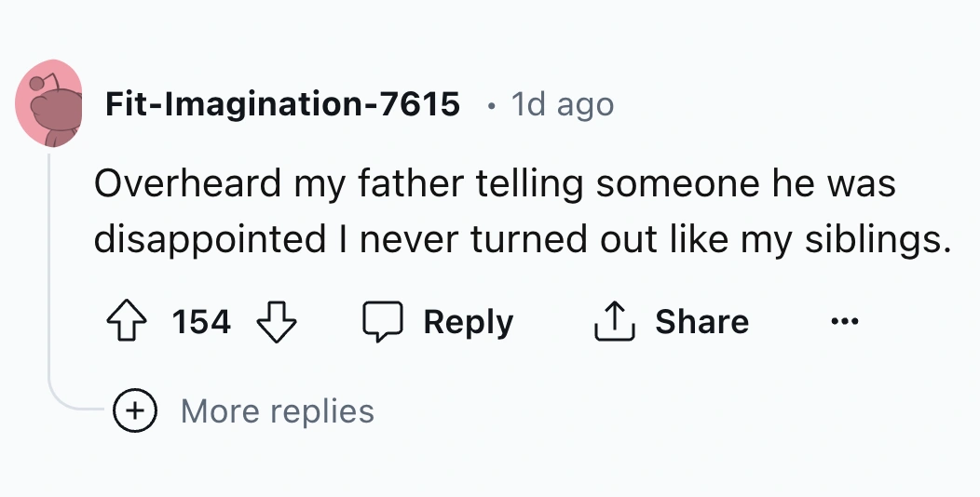
Task: Click the 154 vote count
Action: 201,322
